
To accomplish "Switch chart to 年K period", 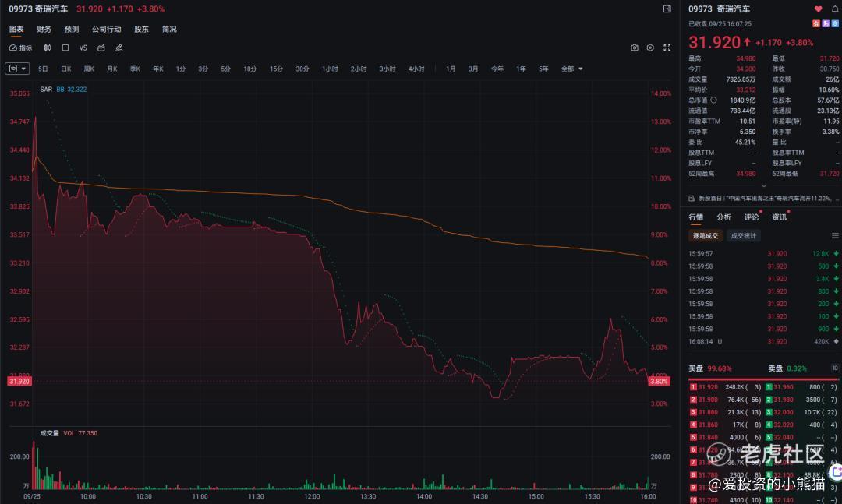I will pos(157,69).
